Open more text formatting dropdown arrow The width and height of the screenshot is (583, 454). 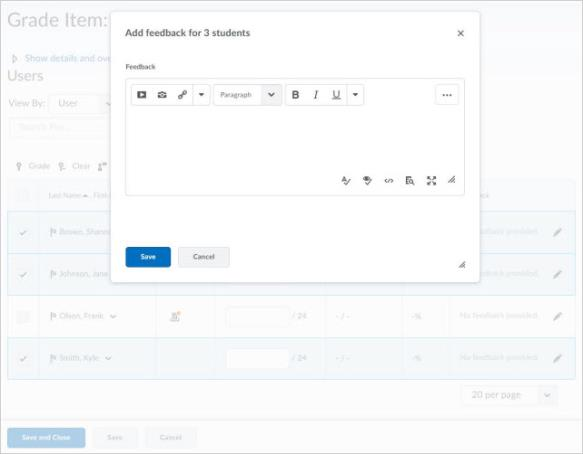pyautogui.click(x=355, y=95)
